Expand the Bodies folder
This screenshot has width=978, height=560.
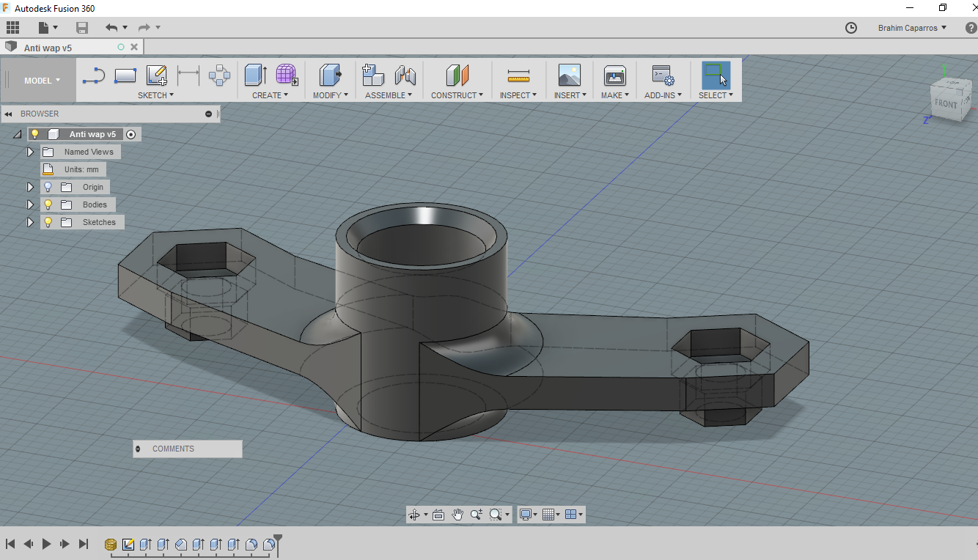(30, 205)
